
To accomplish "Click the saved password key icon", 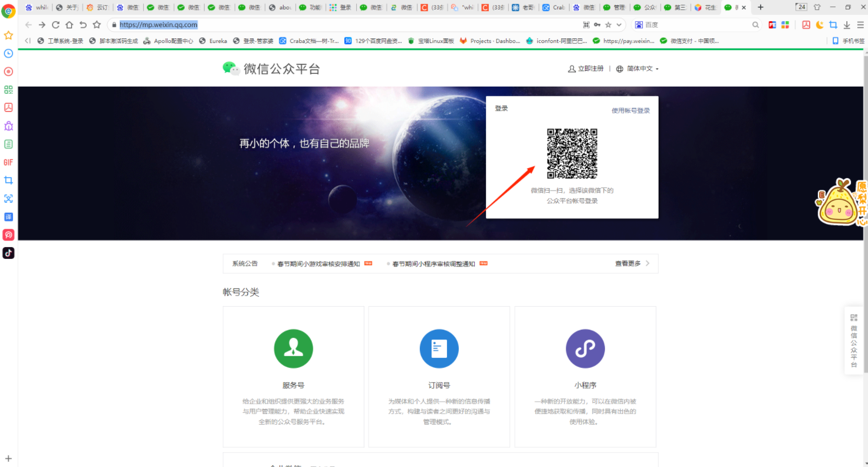I will pyautogui.click(x=597, y=25).
